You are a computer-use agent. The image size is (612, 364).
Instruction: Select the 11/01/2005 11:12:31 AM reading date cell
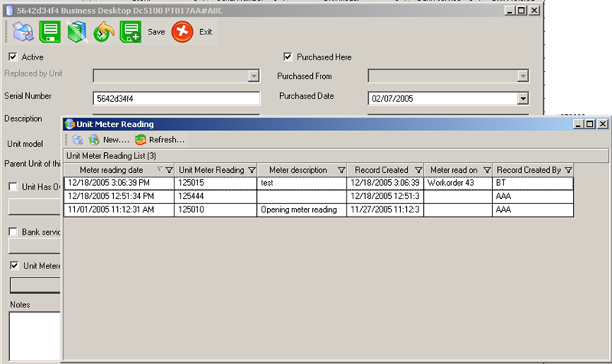tap(119, 210)
